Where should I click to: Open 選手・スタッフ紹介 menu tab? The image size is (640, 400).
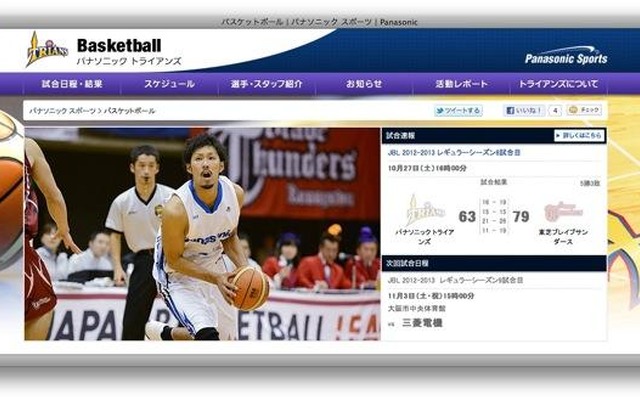(x=267, y=84)
